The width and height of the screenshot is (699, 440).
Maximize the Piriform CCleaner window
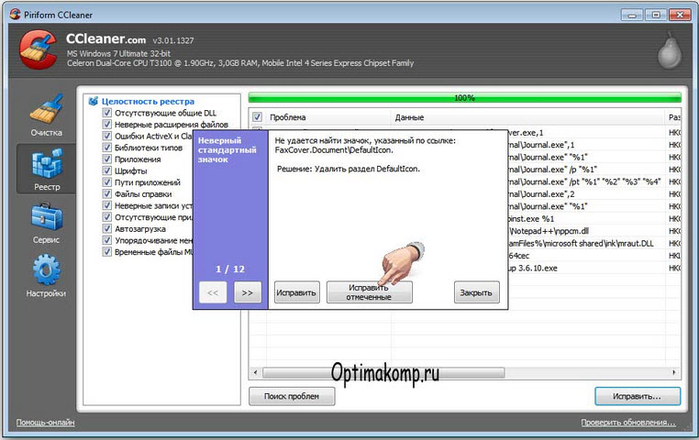click(x=656, y=15)
